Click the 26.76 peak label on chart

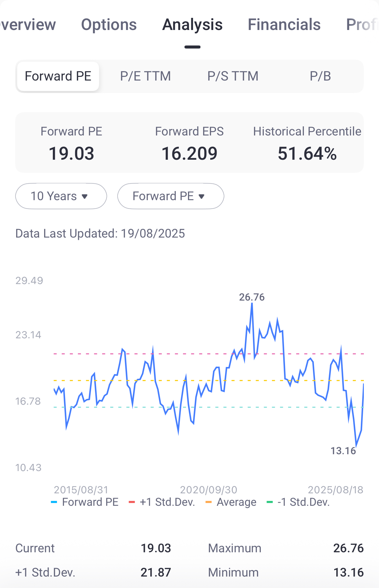[x=252, y=297]
